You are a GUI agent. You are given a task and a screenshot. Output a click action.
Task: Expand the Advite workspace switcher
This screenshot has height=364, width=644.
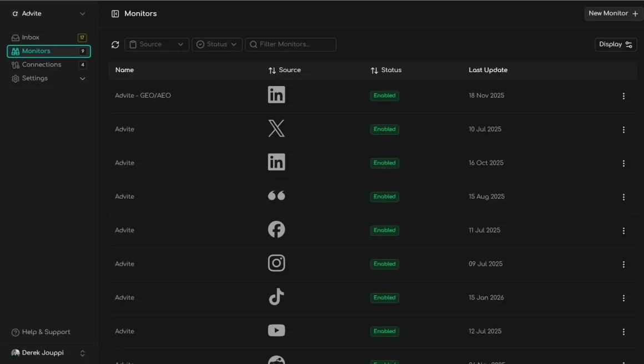click(48, 13)
